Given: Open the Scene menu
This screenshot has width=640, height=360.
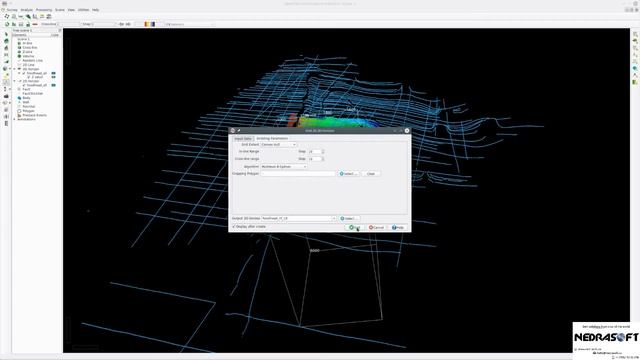Looking at the screenshot, I should point(60,10).
